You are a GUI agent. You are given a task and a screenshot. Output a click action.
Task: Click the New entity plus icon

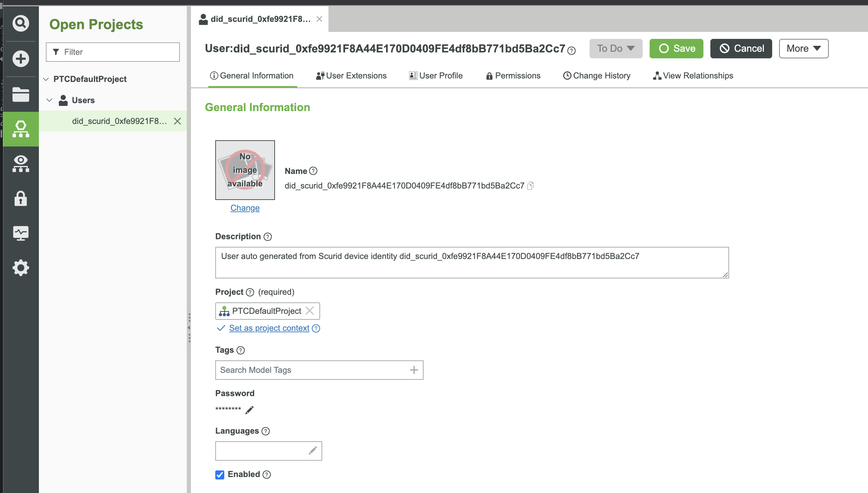pyautogui.click(x=21, y=59)
